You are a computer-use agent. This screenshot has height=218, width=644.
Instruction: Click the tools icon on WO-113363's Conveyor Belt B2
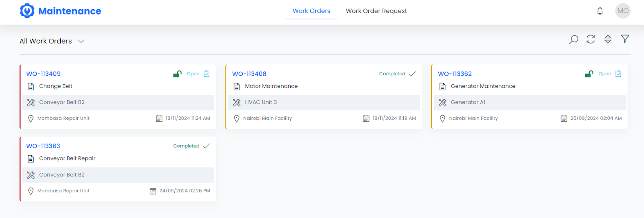point(31,175)
